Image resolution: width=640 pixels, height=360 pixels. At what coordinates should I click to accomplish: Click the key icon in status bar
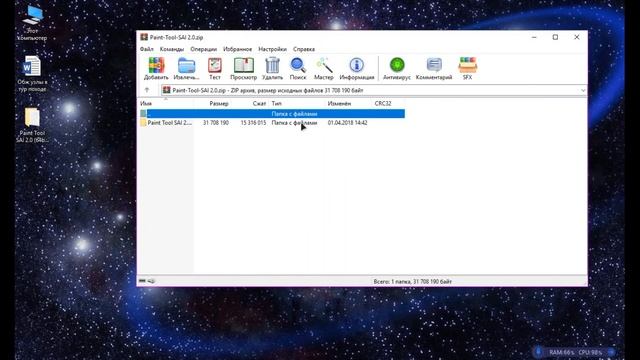(x=151, y=281)
